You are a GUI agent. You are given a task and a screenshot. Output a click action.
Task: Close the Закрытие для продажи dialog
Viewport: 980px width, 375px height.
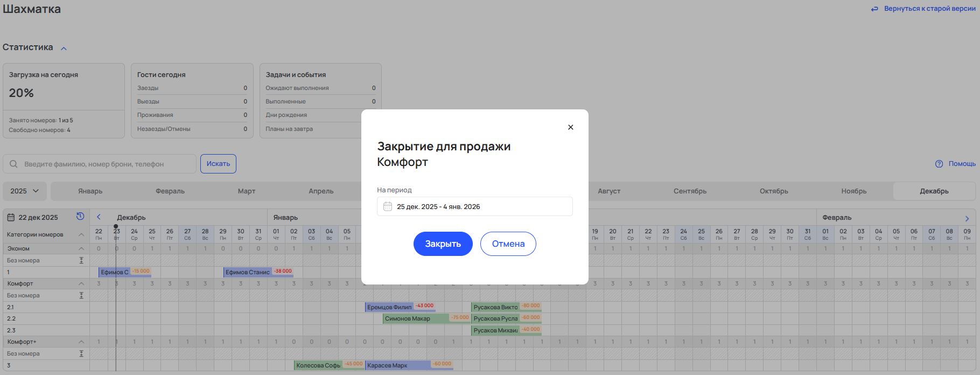tap(571, 127)
